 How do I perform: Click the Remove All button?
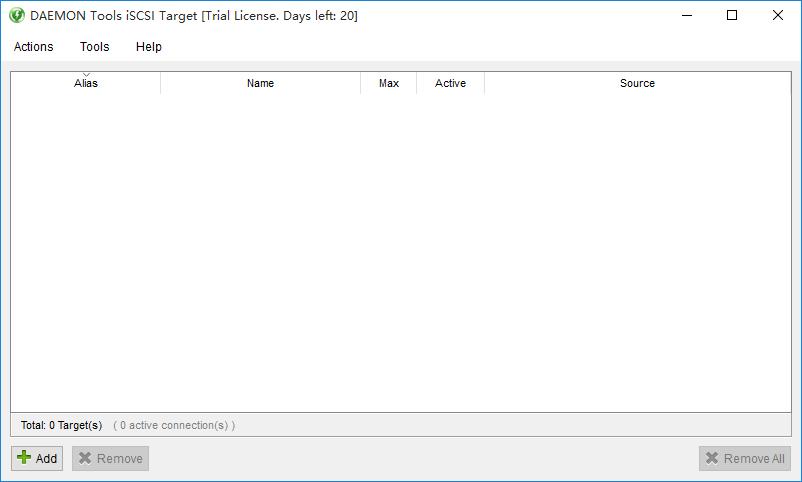745,458
